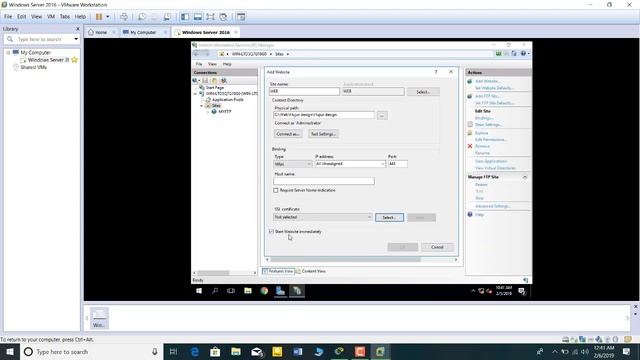Open VMware Tabs menu

pyautogui.click(x=65, y=17)
